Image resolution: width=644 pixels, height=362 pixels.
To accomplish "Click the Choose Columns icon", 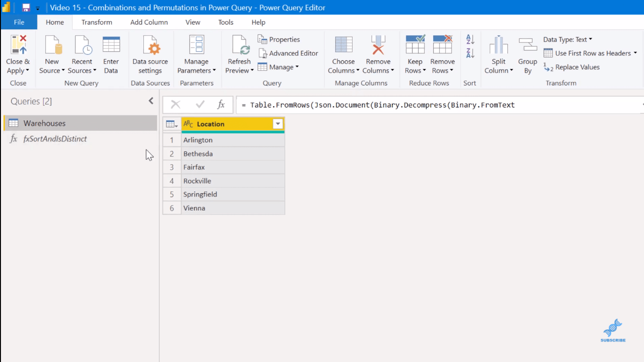I will (x=344, y=45).
